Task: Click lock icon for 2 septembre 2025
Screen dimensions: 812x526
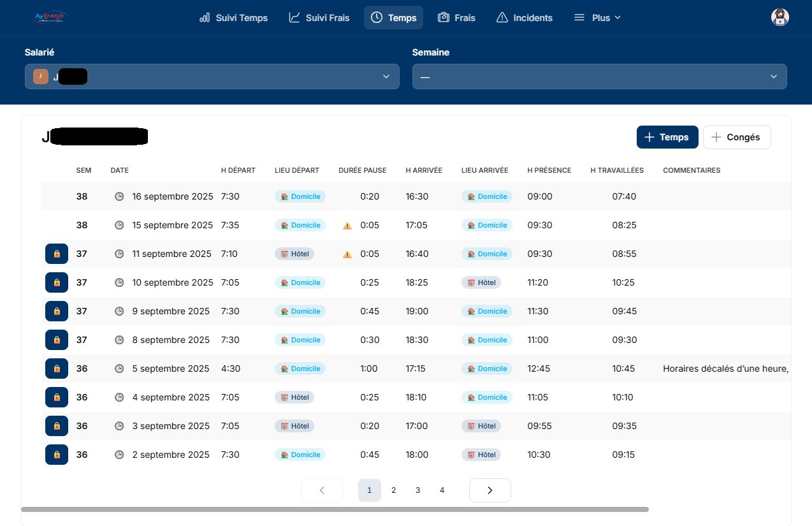Action: point(57,455)
